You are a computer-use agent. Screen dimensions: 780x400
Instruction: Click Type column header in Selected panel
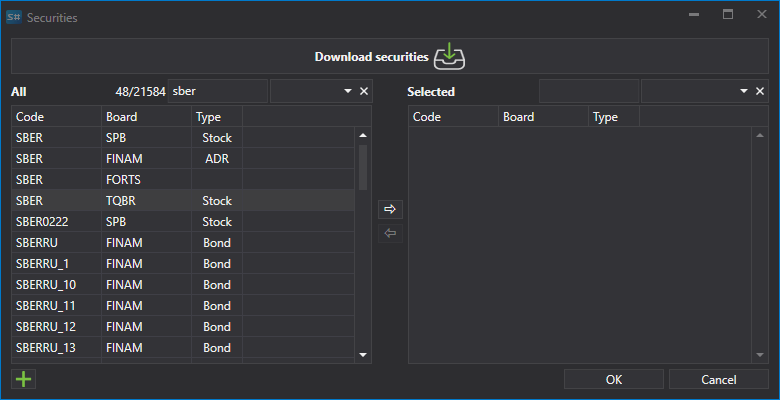614,116
